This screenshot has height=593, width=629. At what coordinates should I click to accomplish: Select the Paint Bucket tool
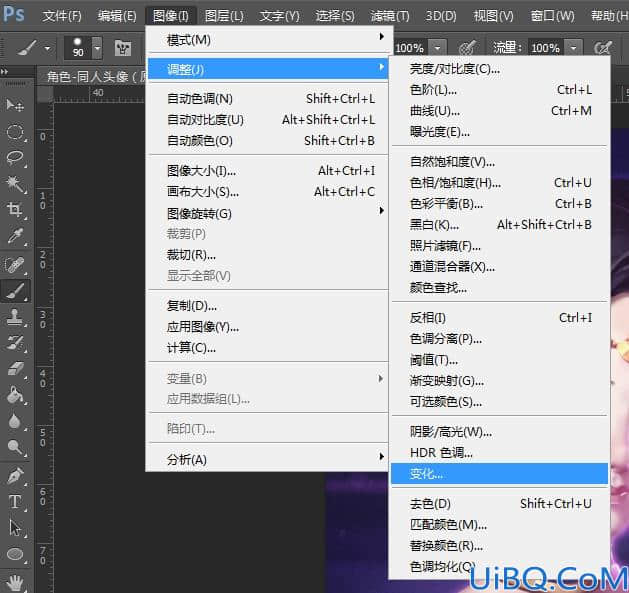tap(15, 395)
